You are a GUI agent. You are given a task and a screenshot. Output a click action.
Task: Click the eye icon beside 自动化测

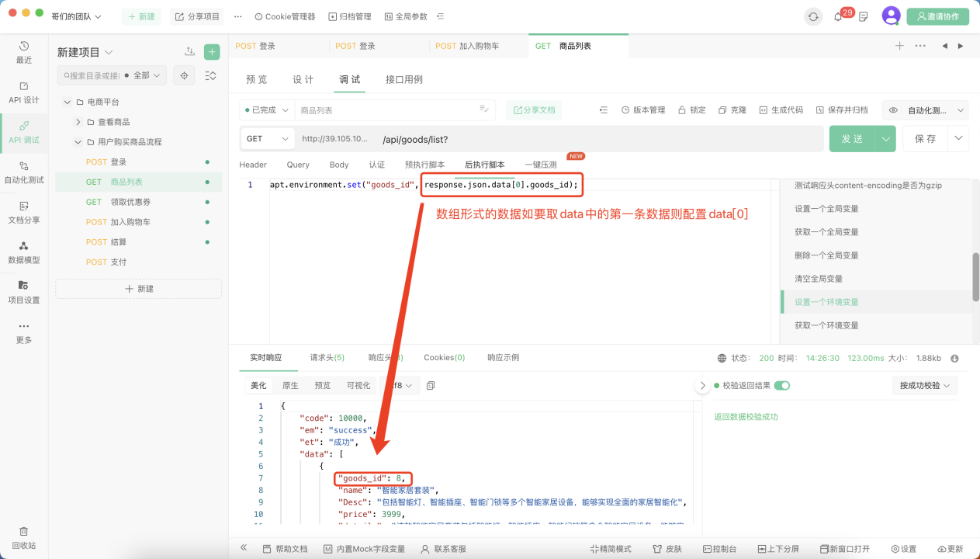[893, 110]
